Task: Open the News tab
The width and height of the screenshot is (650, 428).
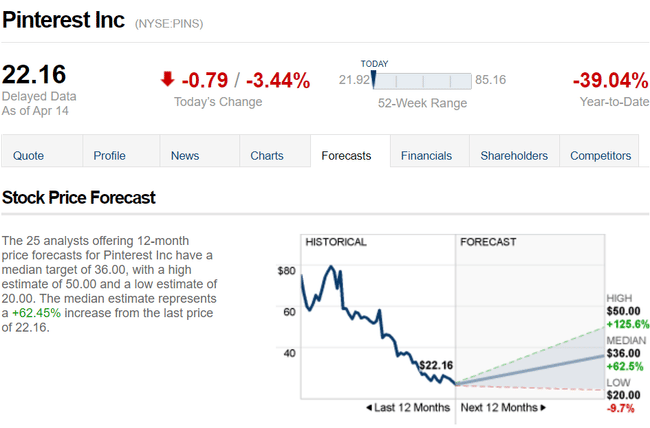Action: coord(185,155)
